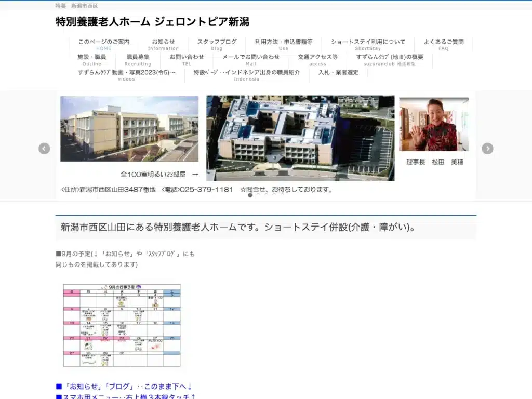Click the aerial facility photo
This screenshot has width=532, height=399.
tap(300, 138)
